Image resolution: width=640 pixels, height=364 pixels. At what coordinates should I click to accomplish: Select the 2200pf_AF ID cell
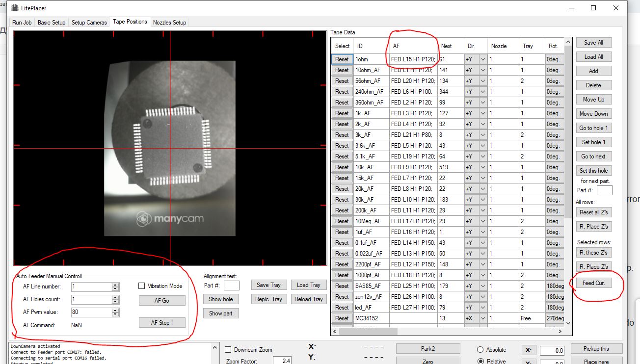(372, 264)
